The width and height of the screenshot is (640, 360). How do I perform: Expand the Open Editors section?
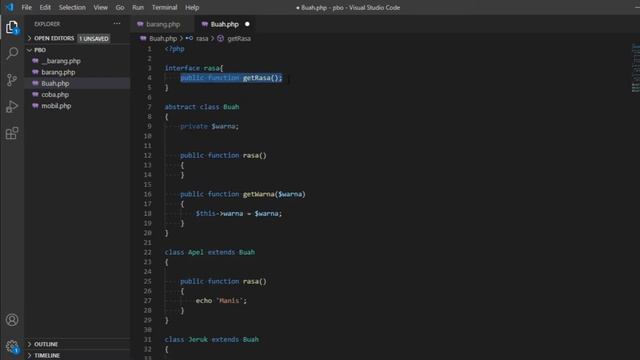(x=54, y=38)
